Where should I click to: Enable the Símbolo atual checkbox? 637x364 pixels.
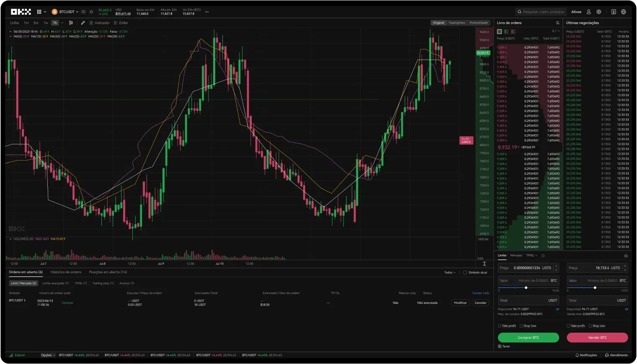tap(465, 272)
